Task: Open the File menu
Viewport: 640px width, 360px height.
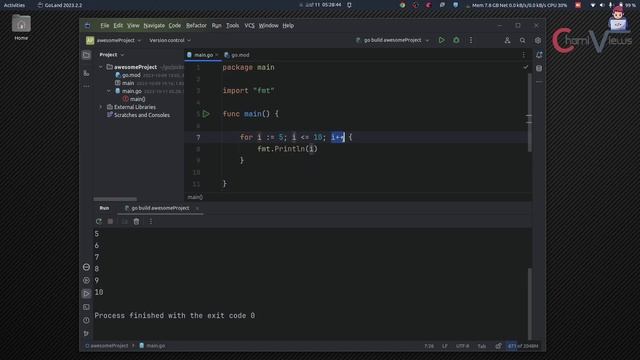Action: pyautogui.click(x=104, y=25)
